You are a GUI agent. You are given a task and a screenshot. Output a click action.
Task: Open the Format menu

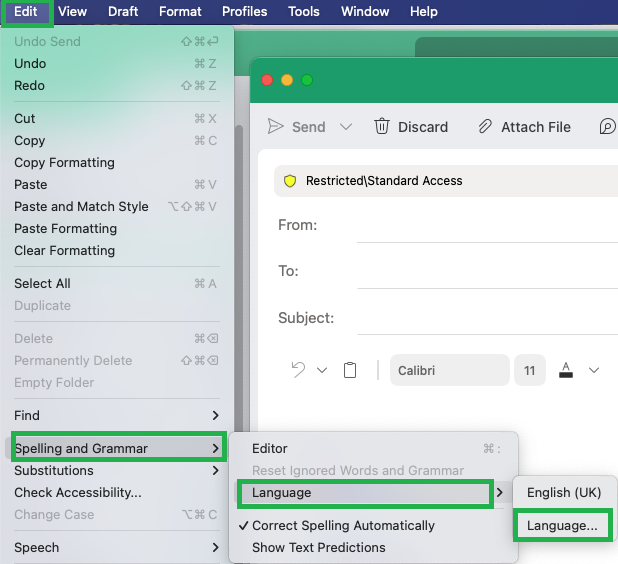pos(180,11)
